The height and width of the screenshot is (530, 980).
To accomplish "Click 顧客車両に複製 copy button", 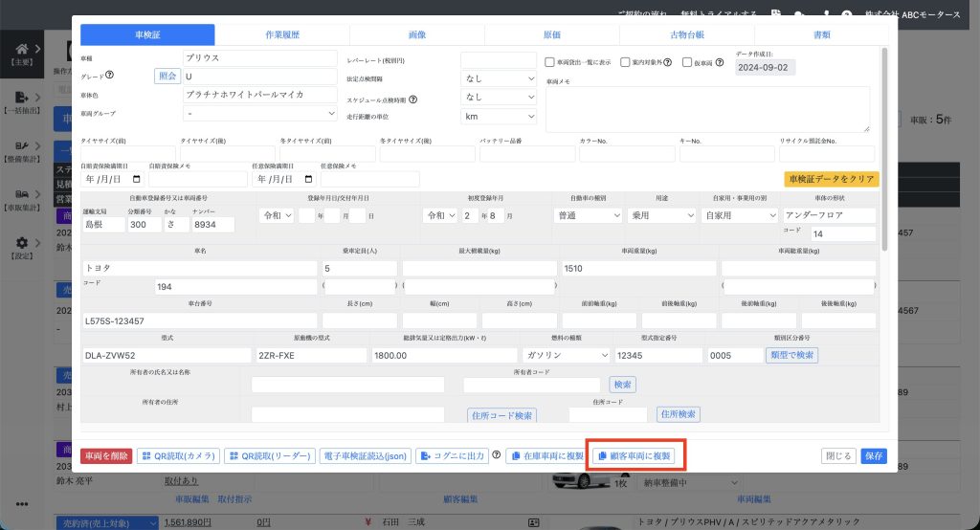I will click(636, 456).
